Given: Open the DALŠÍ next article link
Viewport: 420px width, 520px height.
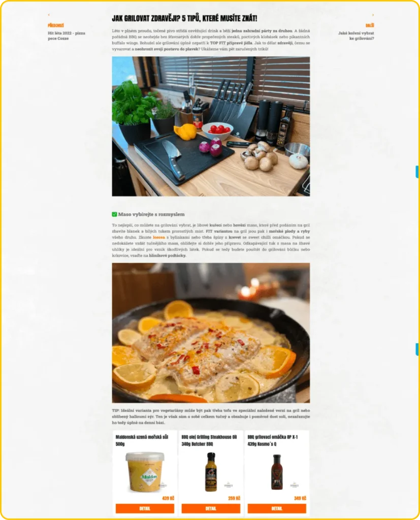Looking at the screenshot, I should pos(370,25).
